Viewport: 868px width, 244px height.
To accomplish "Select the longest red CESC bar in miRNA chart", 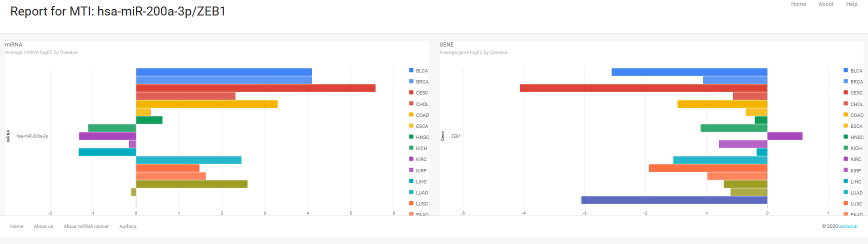I will coord(255,88).
